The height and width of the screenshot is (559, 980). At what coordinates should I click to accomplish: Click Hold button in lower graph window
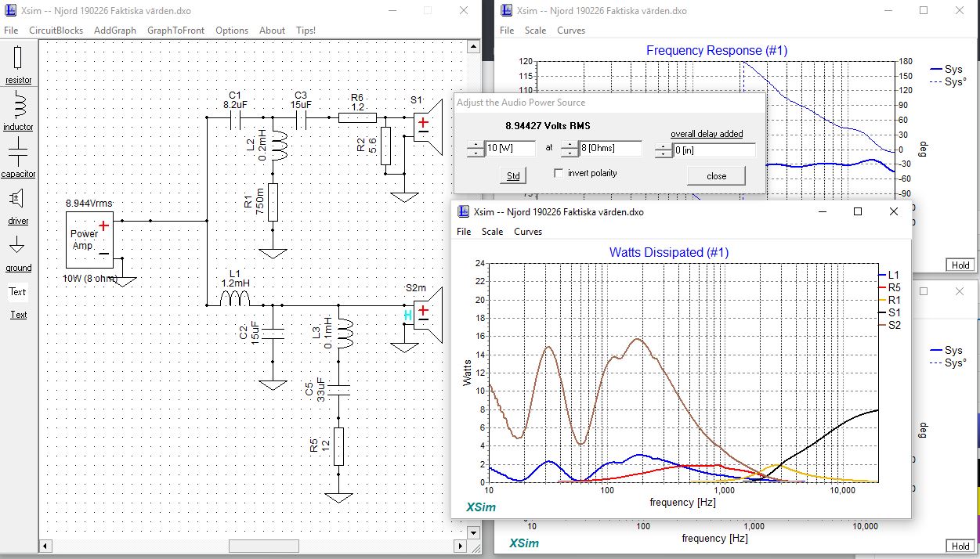(x=959, y=546)
